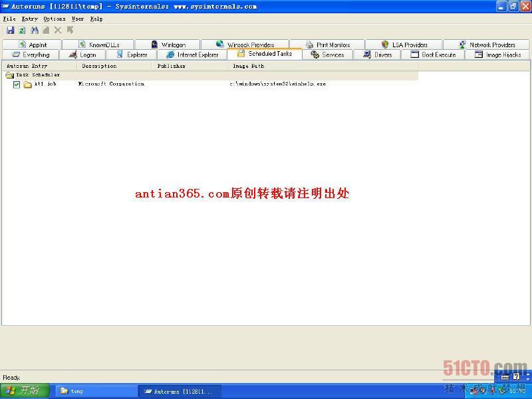Switch to the Logon tab
This screenshot has height=399, width=532.
82,55
